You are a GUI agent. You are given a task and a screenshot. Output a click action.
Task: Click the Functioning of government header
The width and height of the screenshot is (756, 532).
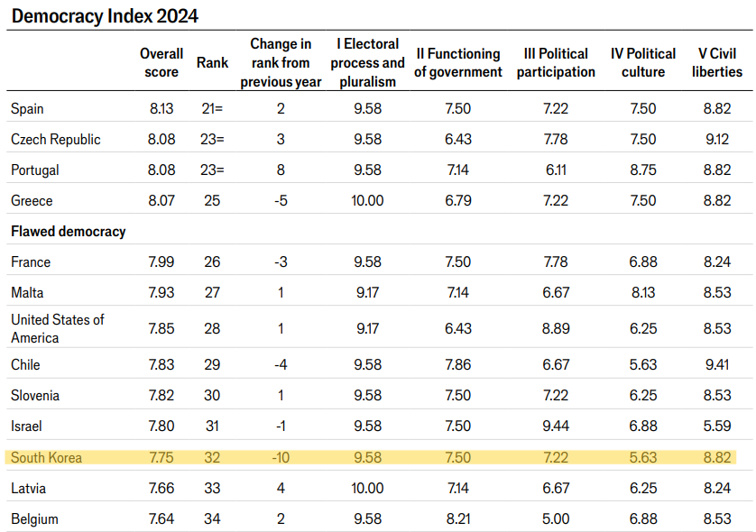pos(458,63)
